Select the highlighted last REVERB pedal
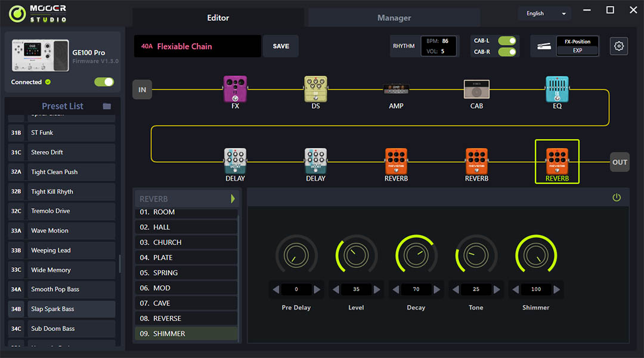 point(557,161)
